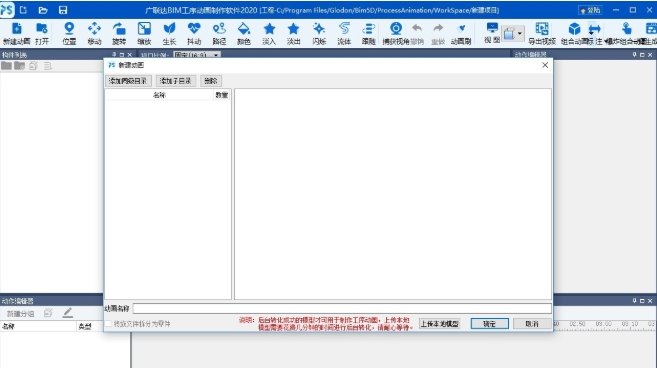Click the 类型 type column header
The image size is (657, 368).
[85, 326]
